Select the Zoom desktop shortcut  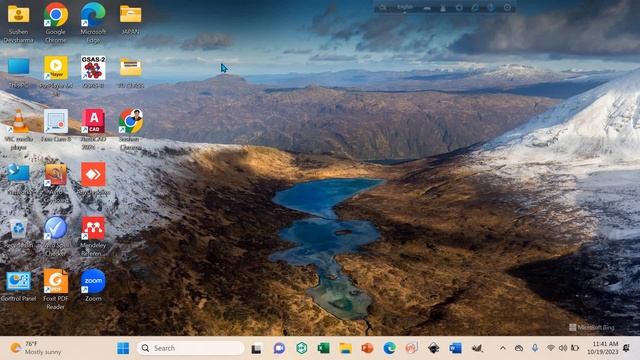(93, 285)
